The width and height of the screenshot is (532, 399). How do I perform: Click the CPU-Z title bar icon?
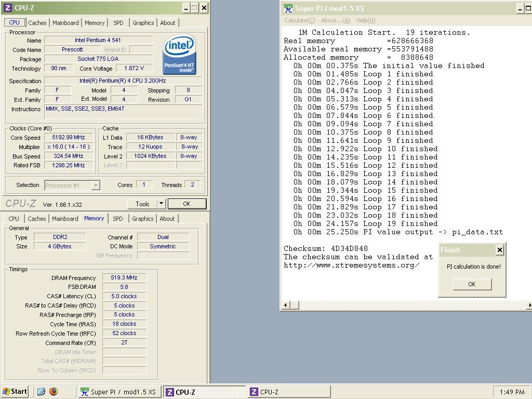point(7,8)
